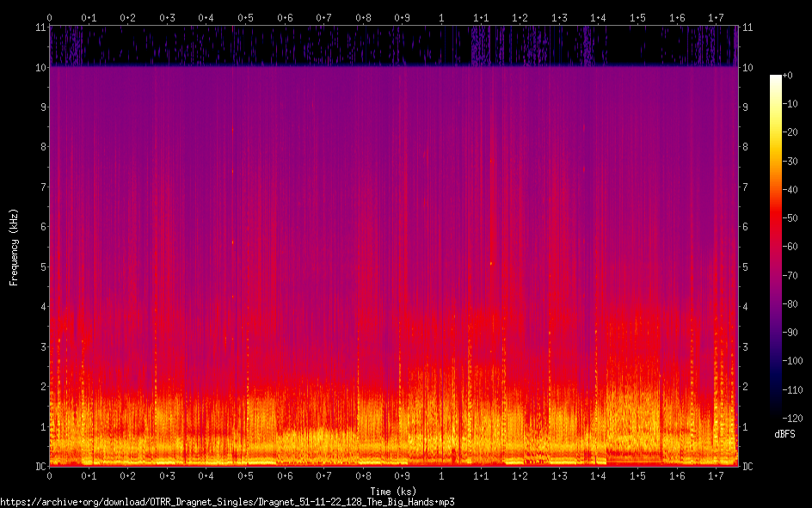Click the 5 kHz tick on the left axis
Viewport: 812px width, 508px height.
[41, 266]
